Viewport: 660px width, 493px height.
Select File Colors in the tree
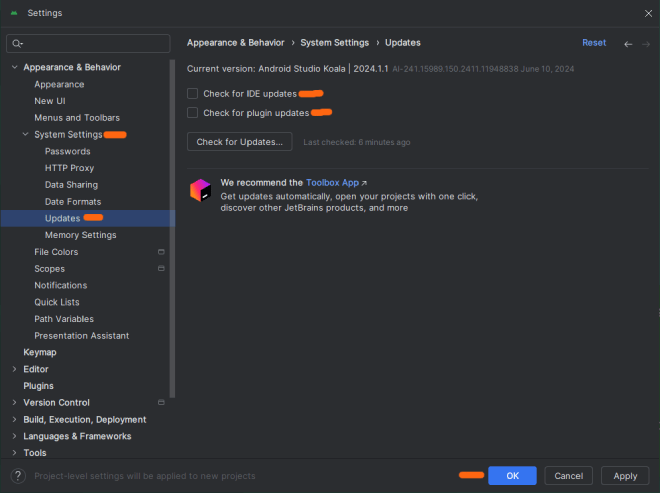coord(56,252)
